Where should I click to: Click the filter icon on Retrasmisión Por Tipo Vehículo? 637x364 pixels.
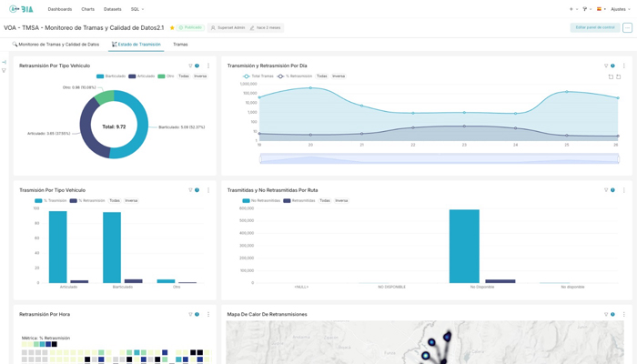pos(190,66)
